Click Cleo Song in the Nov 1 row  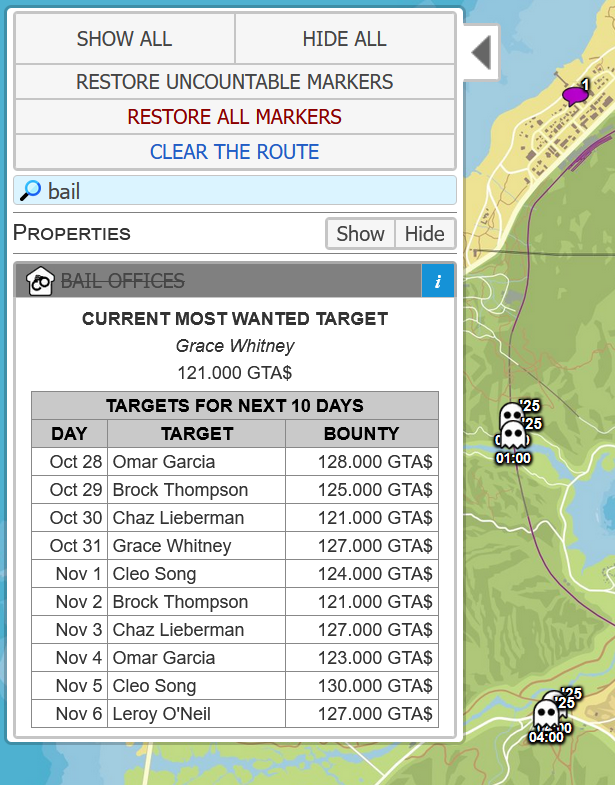[154, 574]
